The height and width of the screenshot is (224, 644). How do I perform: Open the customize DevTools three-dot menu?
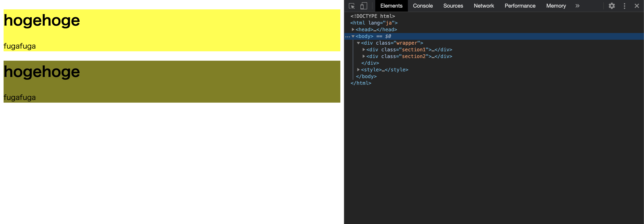coord(624,6)
